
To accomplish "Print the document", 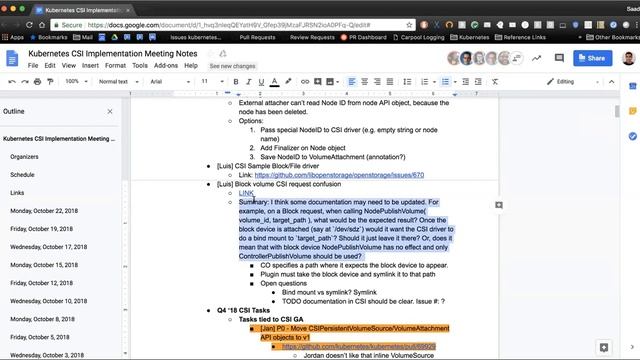I will coord(38,82).
